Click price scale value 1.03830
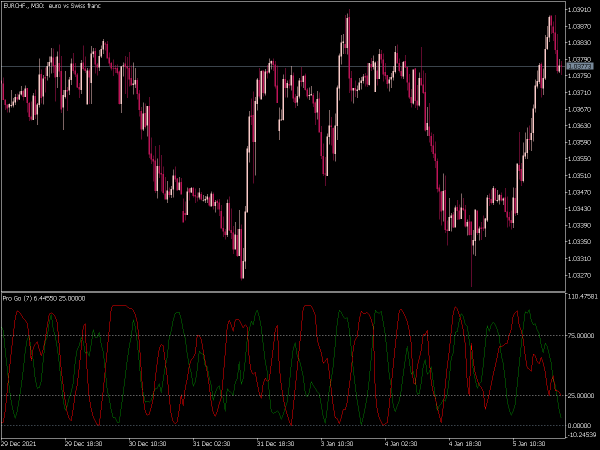The width and height of the screenshot is (600, 450). click(x=580, y=43)
